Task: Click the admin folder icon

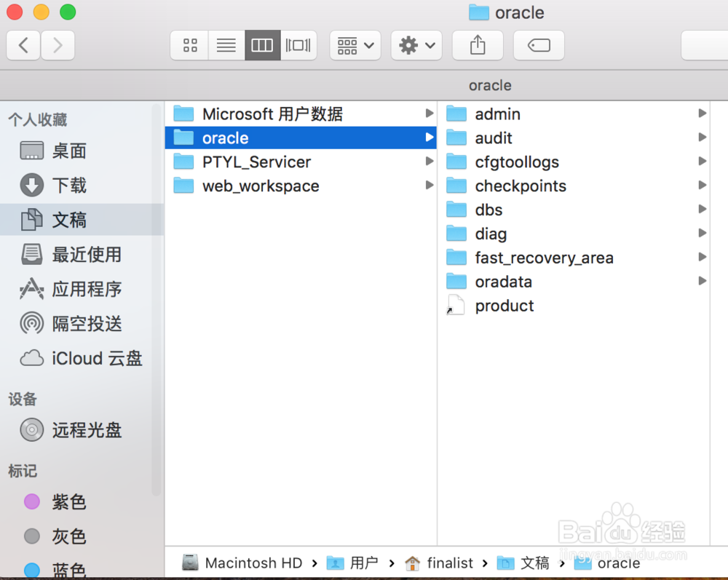Action: (x=456, y=114)
